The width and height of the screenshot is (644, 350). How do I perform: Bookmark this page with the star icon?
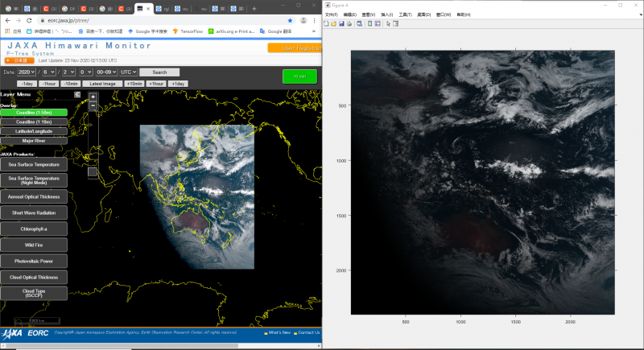click(289, 20)
